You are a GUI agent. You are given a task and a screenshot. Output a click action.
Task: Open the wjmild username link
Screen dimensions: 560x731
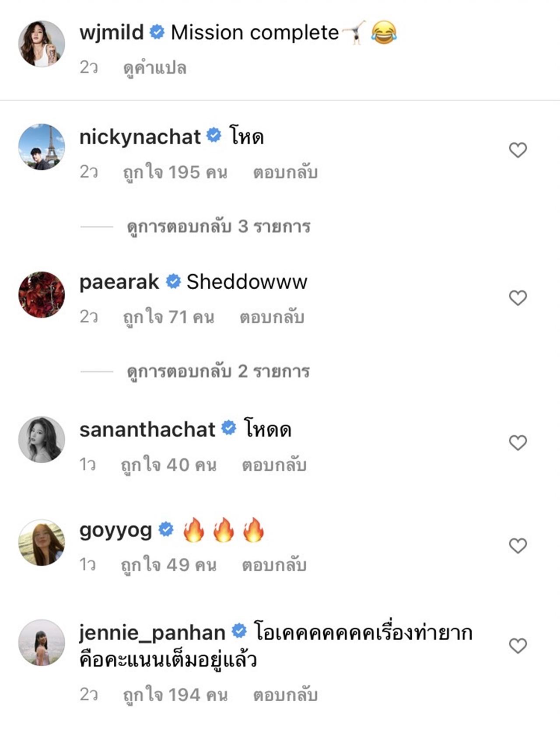pos(112,33)
